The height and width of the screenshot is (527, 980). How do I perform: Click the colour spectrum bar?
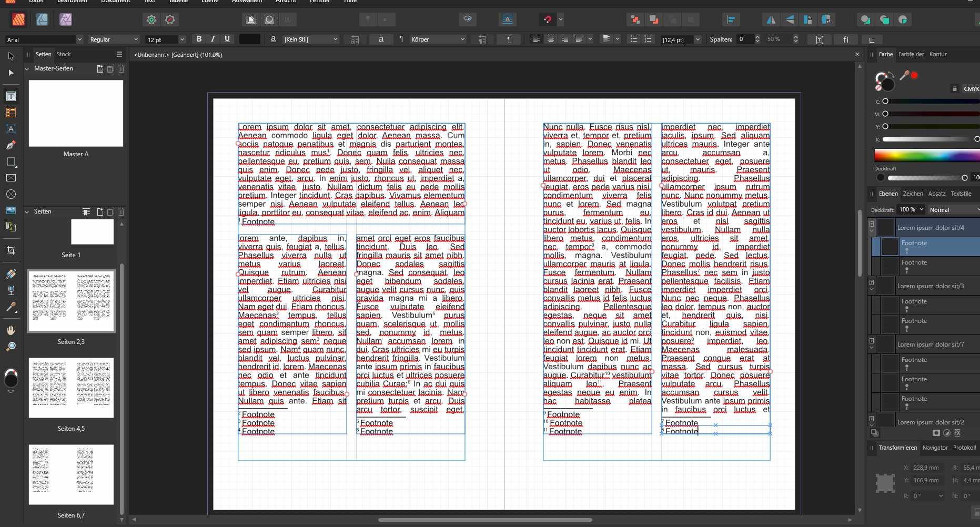(x=927, y=155)
